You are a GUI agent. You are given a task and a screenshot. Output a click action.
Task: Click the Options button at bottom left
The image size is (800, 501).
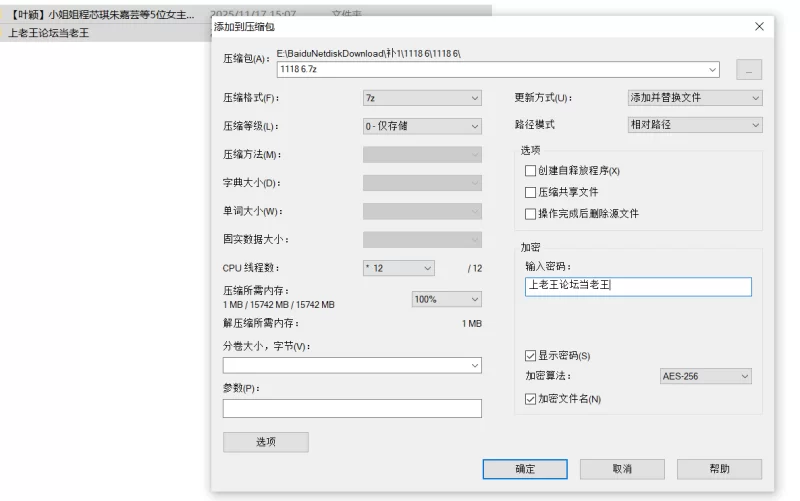coord(265,442)
